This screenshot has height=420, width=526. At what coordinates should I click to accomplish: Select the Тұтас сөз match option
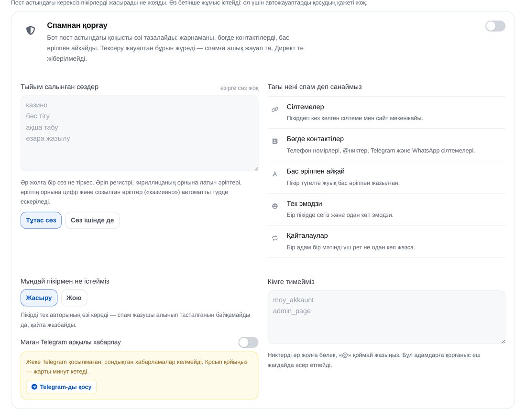tap(41, 221)
